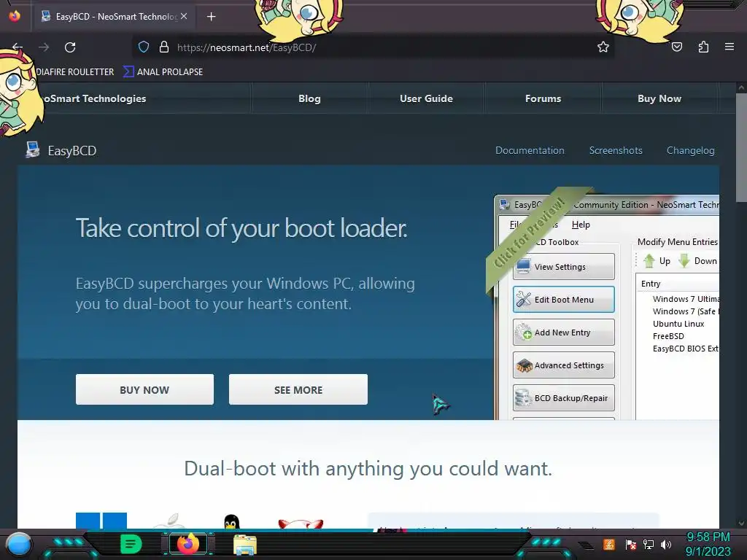Open the Blog menu item

[309, 98]
